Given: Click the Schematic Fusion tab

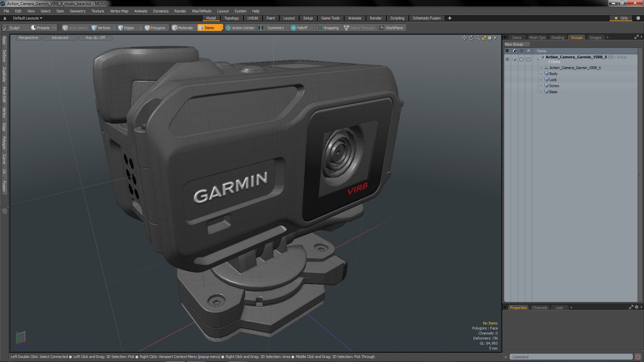Looking at the screenshot, I should pyautogui.click(x=426, y=18).
